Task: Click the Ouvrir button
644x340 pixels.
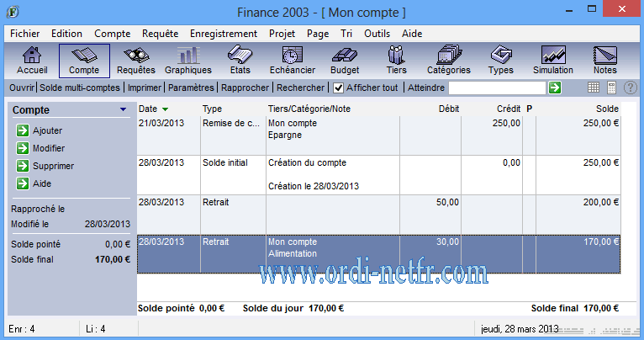Action: pyautogui.click(x=22, y=88)
